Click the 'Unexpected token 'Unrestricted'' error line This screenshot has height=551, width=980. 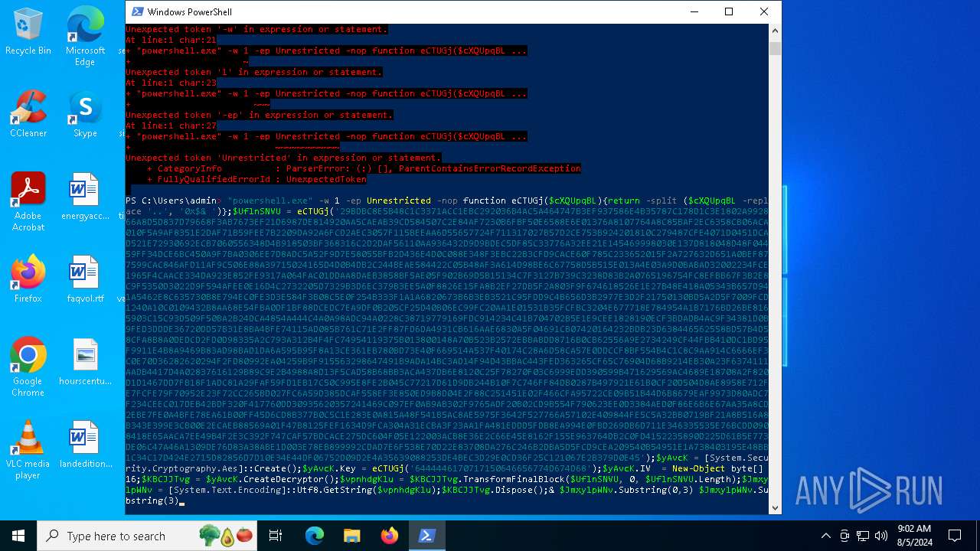[x=283, y=158]
